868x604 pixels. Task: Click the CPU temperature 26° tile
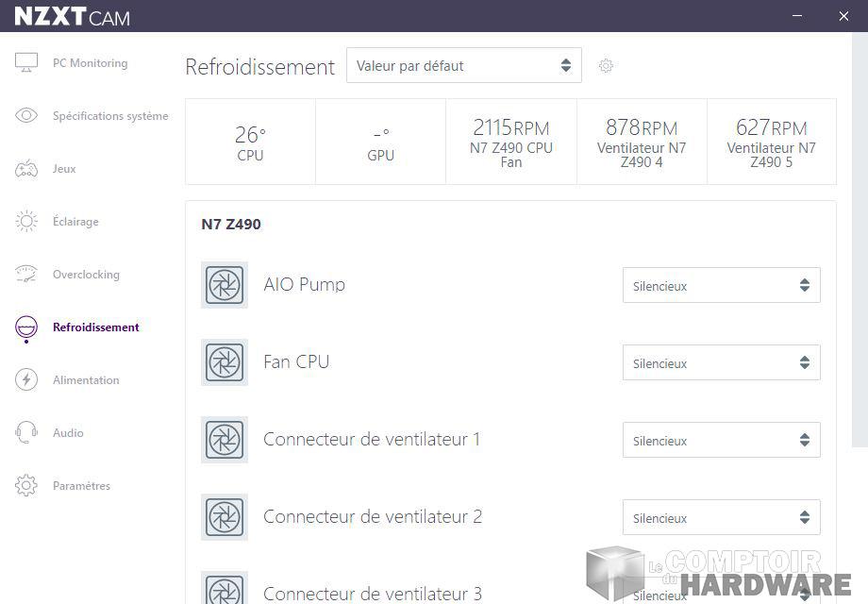[250, 142]
